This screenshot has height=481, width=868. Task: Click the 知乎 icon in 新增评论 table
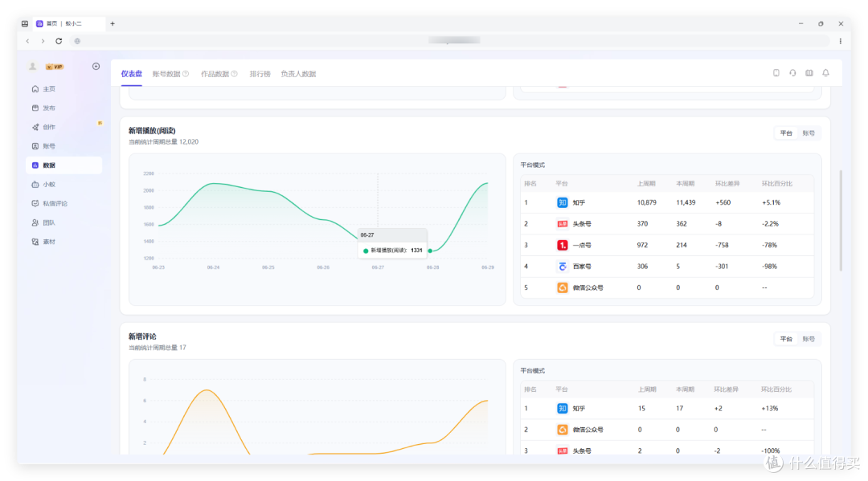coord(562,409)
